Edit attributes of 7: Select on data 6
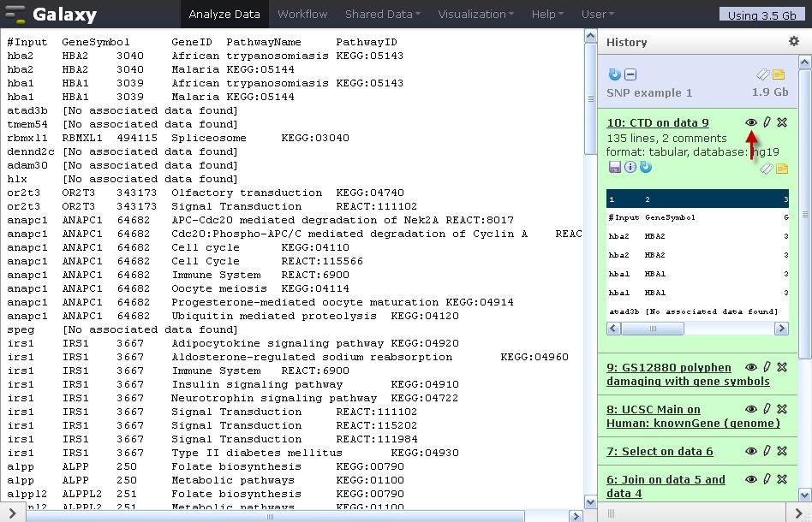Image resolution: width=812 pixels, height=522 pixels. [x=767, y=451]
